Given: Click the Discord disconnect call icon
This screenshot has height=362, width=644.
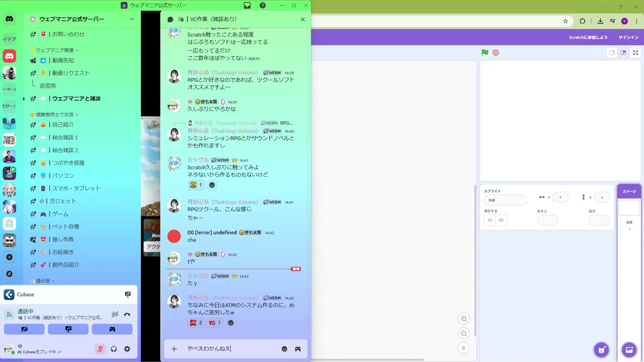Looking at the screenshot, I should [127, 314].
